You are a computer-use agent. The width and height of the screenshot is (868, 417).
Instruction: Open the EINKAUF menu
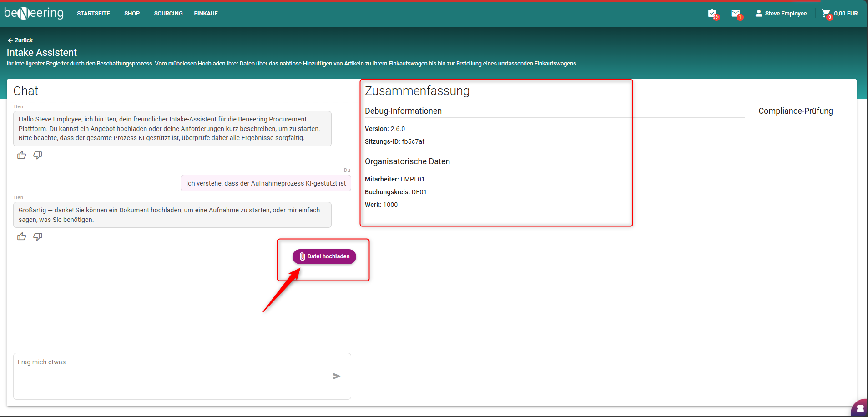(x=206, y=14)
